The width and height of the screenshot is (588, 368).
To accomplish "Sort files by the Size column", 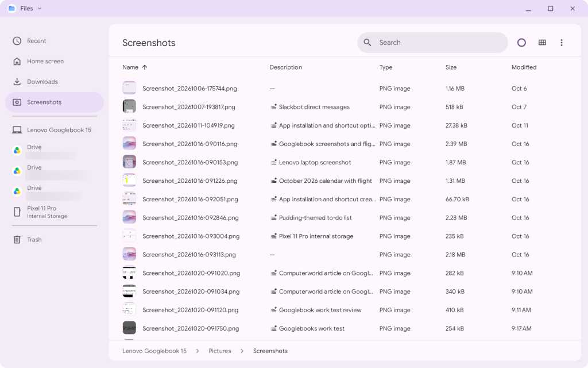I will coord(451,67).
